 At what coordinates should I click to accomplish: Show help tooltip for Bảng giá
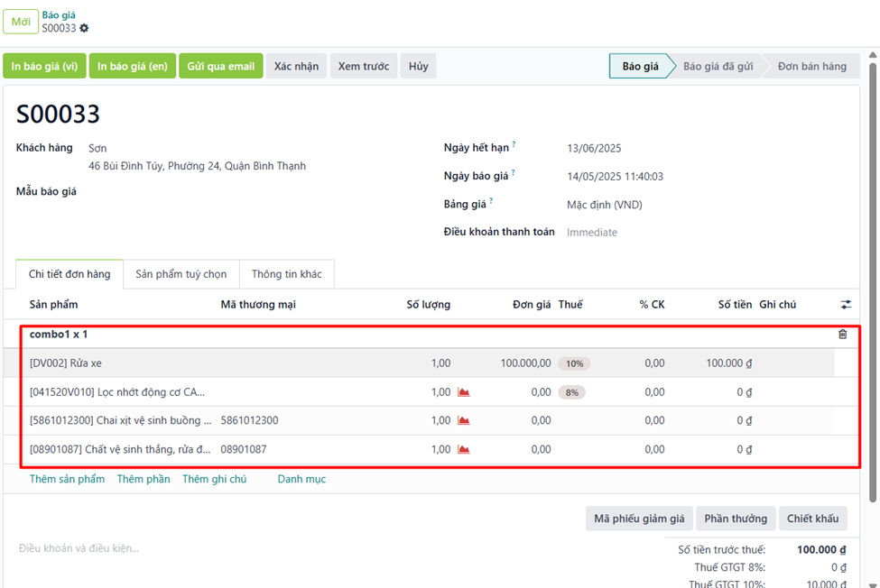[491, 201]
